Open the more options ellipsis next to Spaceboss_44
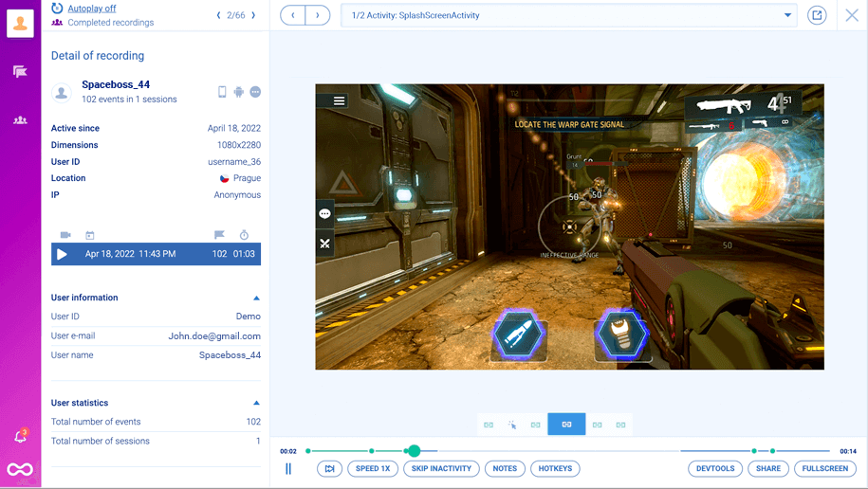 (255, 92)
